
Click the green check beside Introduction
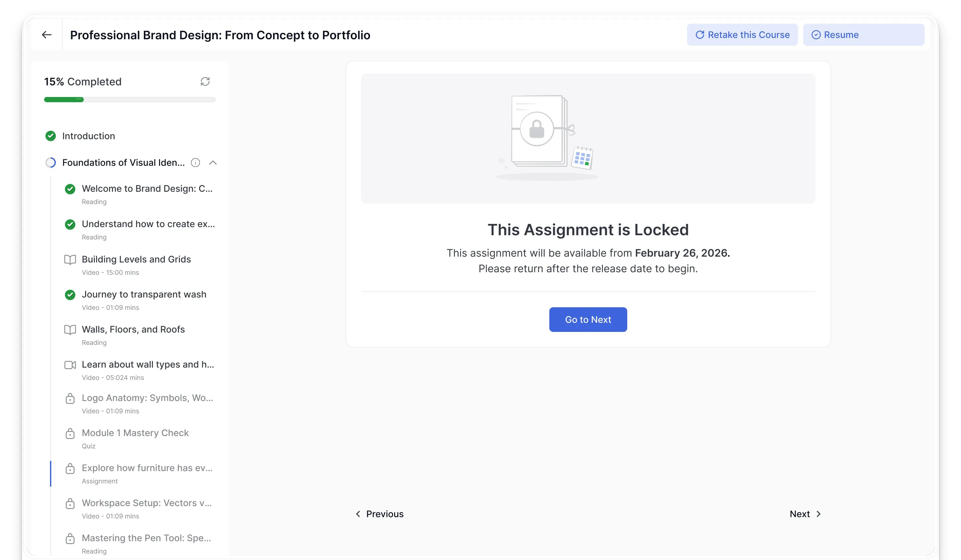point(50,136)
